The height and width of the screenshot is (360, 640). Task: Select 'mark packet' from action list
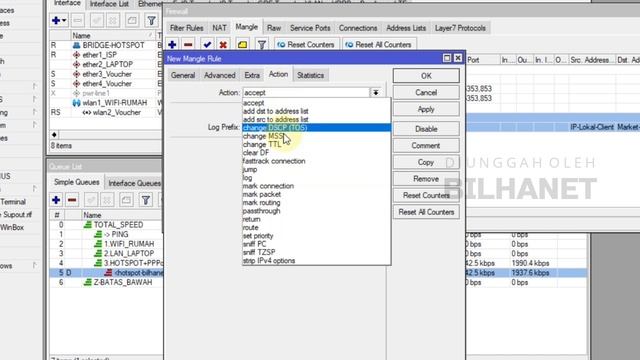(x=316, y=194)
